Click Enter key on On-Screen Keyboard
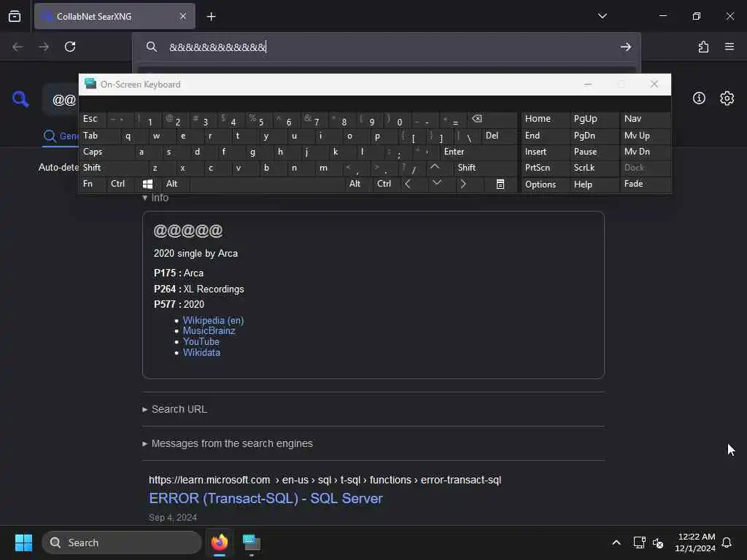Image resolution: width=747 pixels, height=560 pixels. click(479, 152)
